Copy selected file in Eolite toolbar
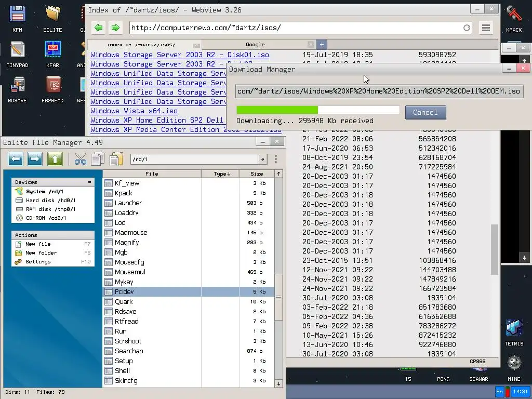Viewport: 532px width, 399px height. click(x=98, y=159)
